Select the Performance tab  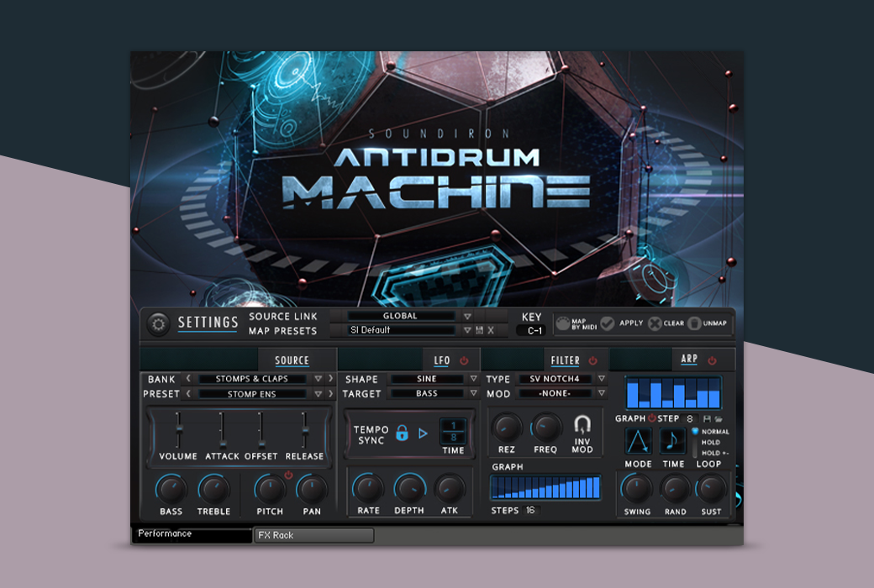pyautogui.click(x=192, y=534)
